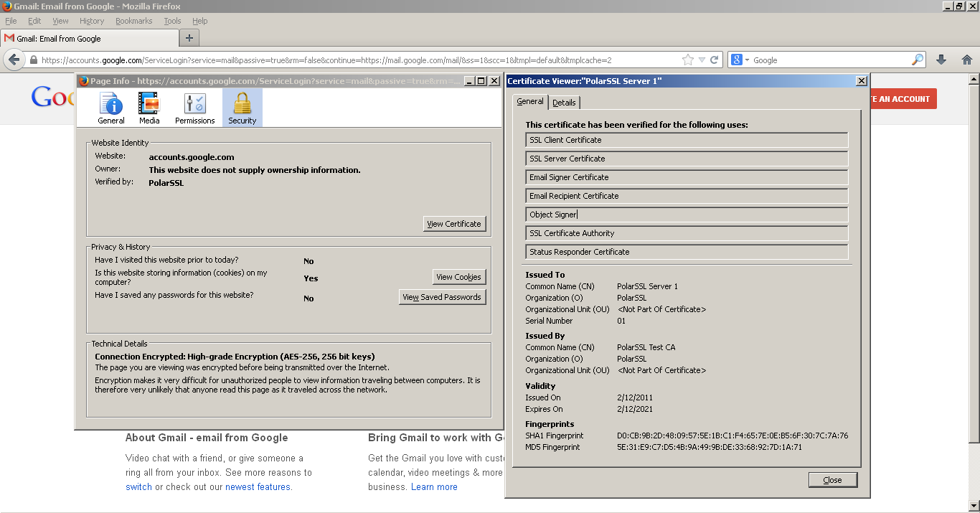Click the Issued On date 2/12/2011
Image resolution: width=980 pixels, height=513 pixels.
point(635,397)
